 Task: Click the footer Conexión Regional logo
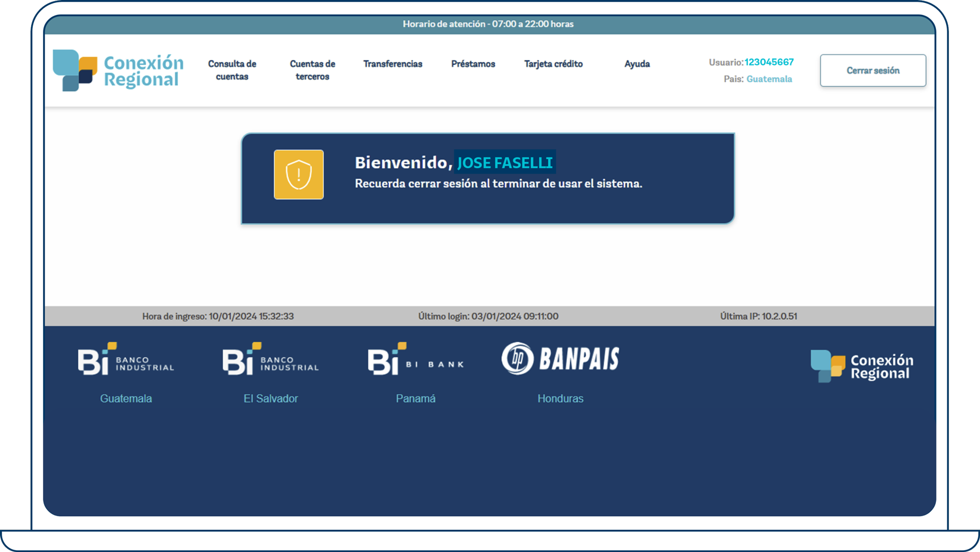861,366
